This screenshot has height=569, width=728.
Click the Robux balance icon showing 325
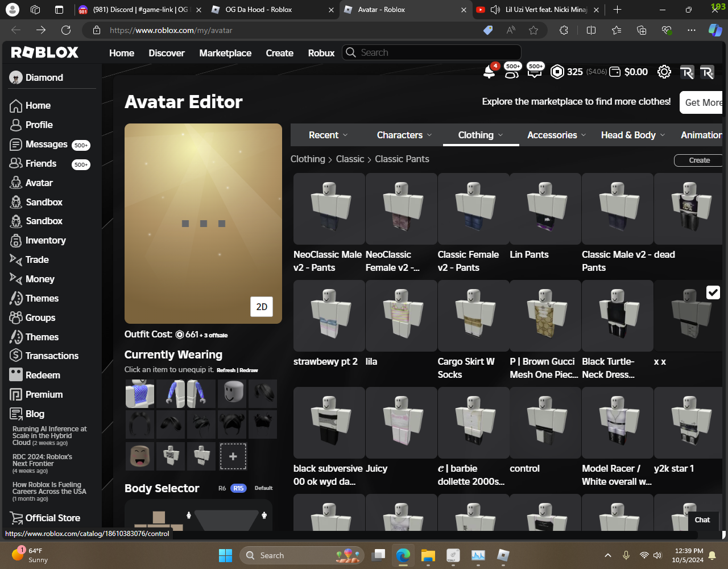pos(557,72)
